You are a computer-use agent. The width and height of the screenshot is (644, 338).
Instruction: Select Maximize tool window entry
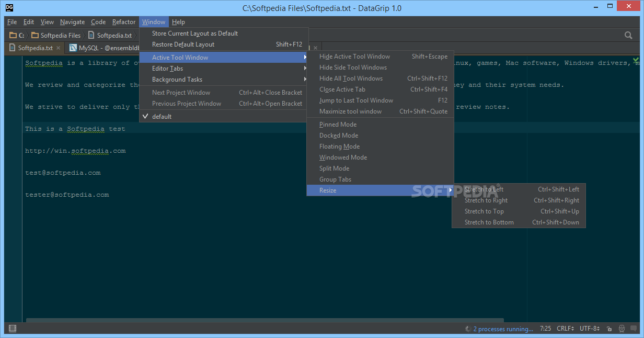click(x=380, y=111)
